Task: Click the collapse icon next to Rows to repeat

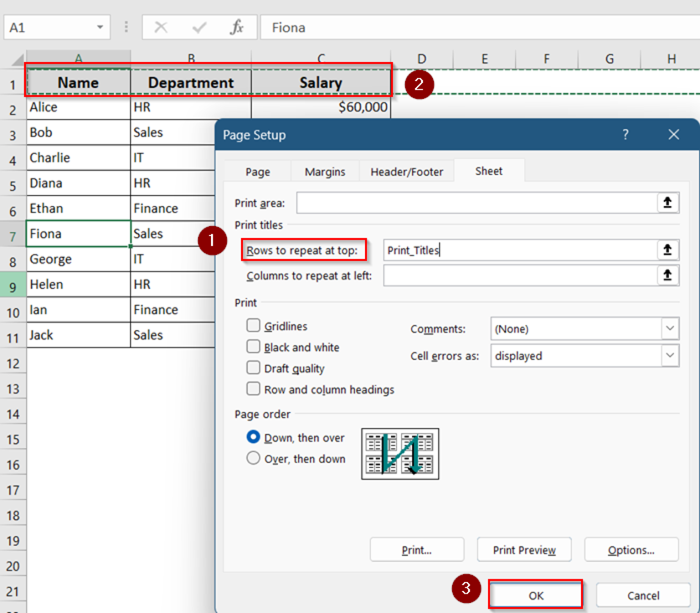Action: tap(667, 250)
